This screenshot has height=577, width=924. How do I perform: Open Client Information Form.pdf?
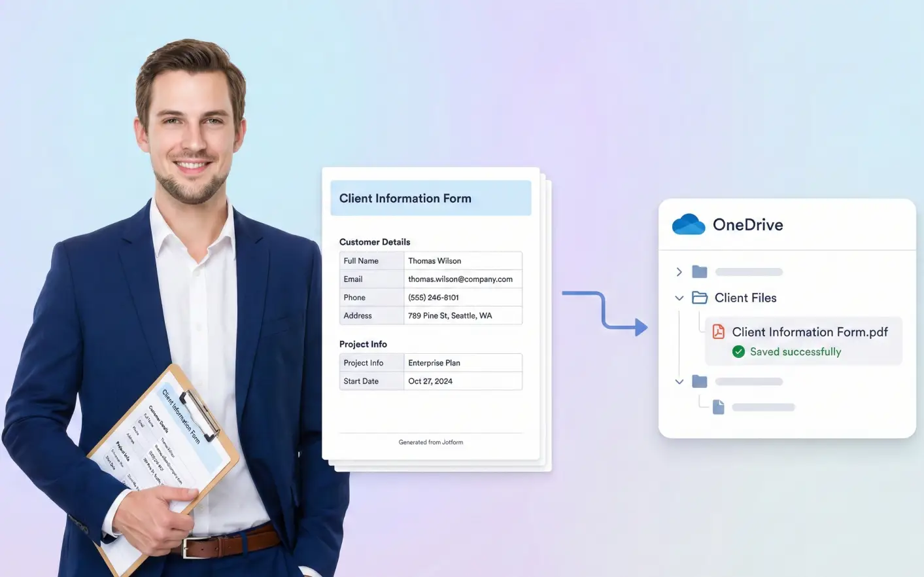coord(810,332)
